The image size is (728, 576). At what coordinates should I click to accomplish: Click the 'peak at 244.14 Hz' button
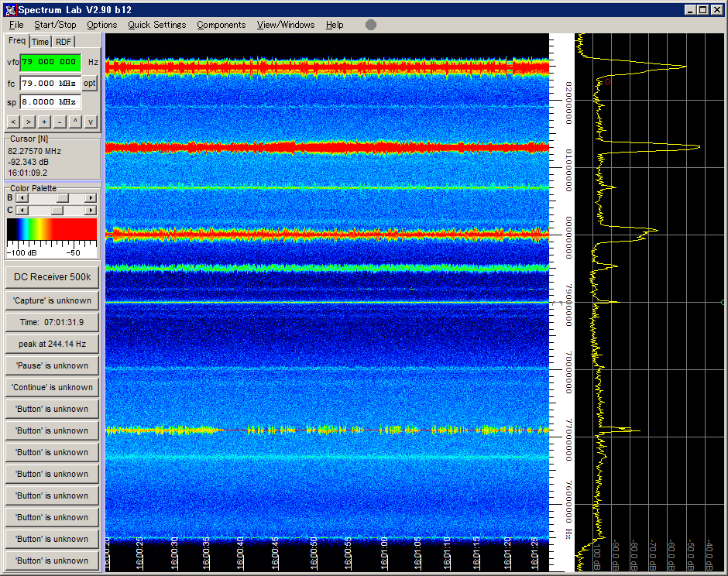click(51, 344)
